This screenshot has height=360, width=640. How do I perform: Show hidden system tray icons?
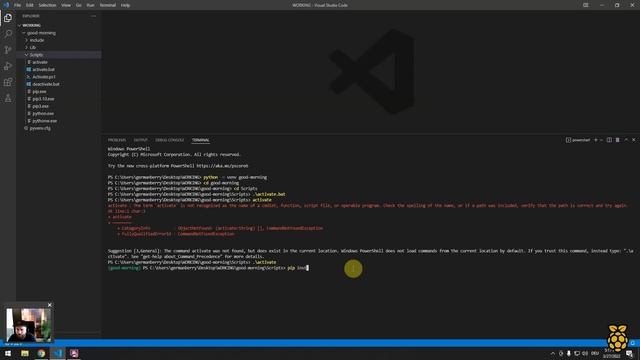553,353
